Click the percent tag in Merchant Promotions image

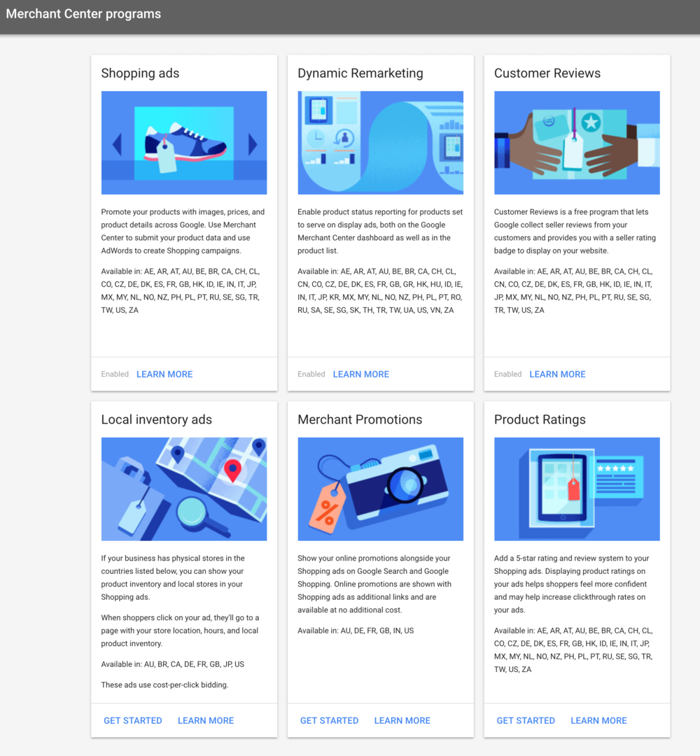[328, 509]
